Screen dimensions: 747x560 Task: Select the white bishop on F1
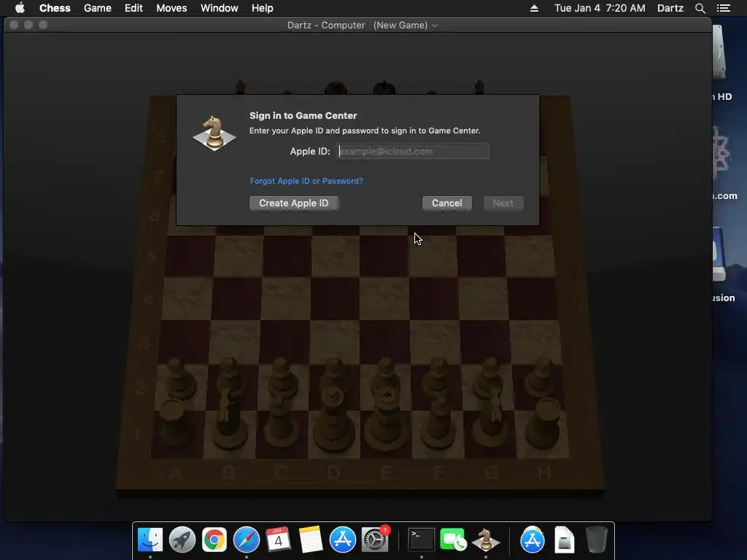pos(438,421)
